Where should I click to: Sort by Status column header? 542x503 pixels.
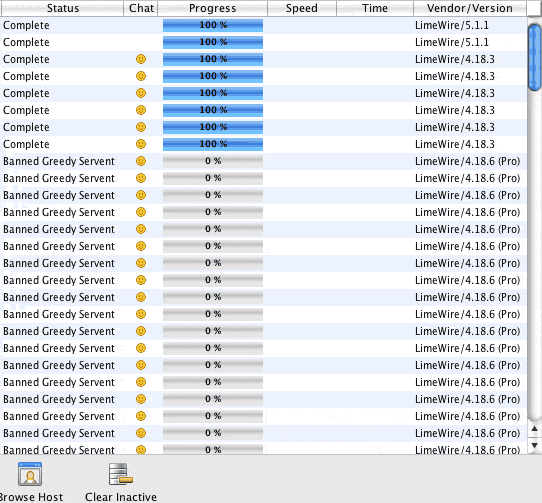click(63, 8)
